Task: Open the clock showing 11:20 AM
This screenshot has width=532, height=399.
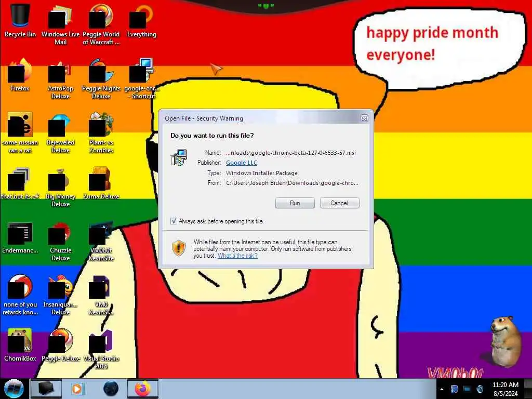Action: click(x=505, y=389)
